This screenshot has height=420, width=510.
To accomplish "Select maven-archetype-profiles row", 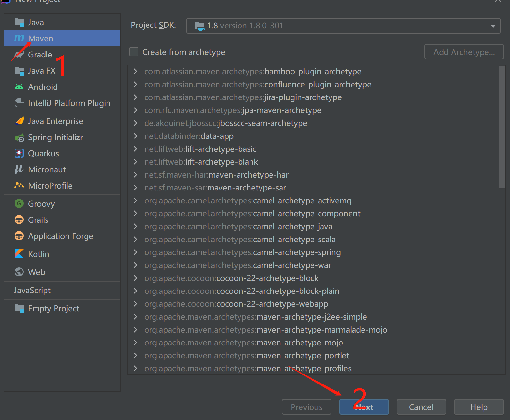I will pyautogui.click(x=316, y=368).
